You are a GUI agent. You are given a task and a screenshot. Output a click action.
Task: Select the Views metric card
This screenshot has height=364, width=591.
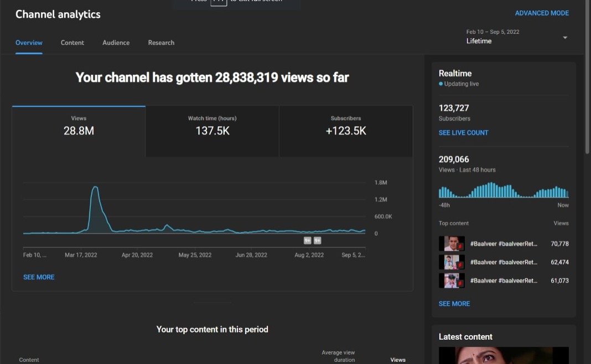click(x=79, y=131)
